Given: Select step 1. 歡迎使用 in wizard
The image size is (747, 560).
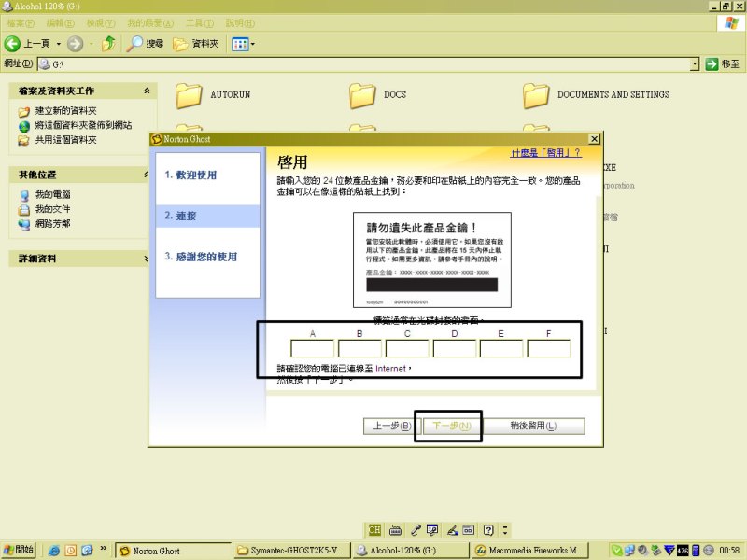Looking at the screenshot, I should click(x=191, y=175).
